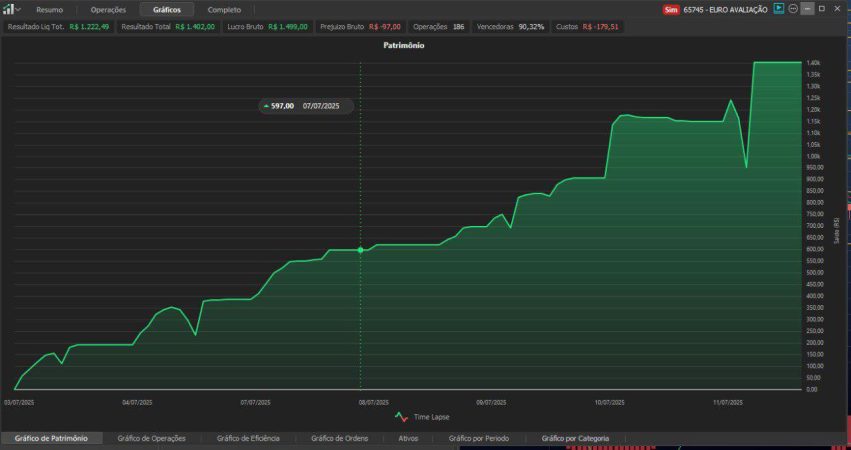
Task: Go to the Completo tab
Action: (x=224, y=10)
